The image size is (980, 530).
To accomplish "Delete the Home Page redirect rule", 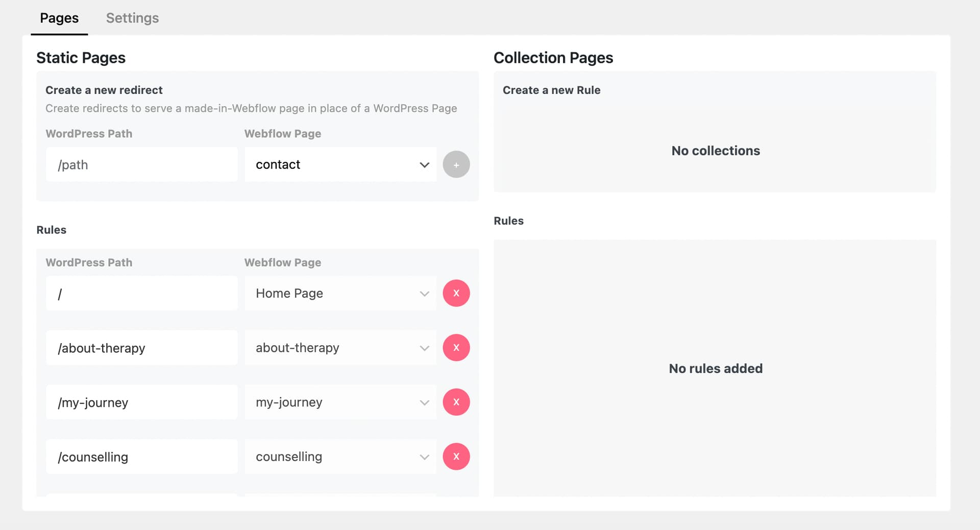I will (x=456, y=293).
